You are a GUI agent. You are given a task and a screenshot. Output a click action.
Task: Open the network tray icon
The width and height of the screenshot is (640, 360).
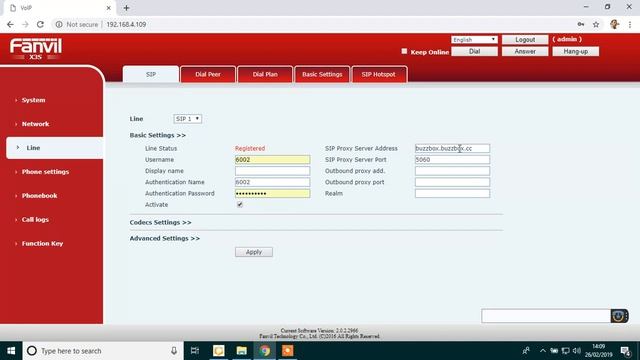click(565, 351)
